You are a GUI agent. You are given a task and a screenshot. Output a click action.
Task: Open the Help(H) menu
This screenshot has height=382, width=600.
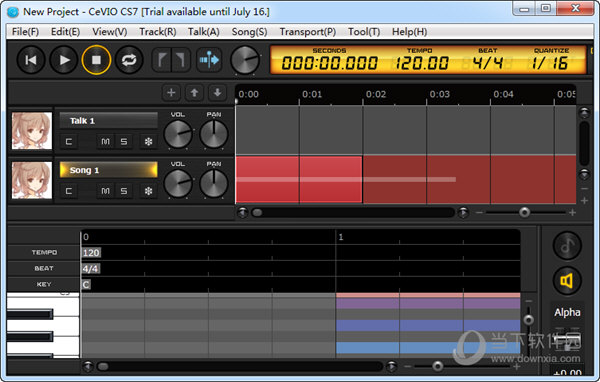click(x=409, y=32)
